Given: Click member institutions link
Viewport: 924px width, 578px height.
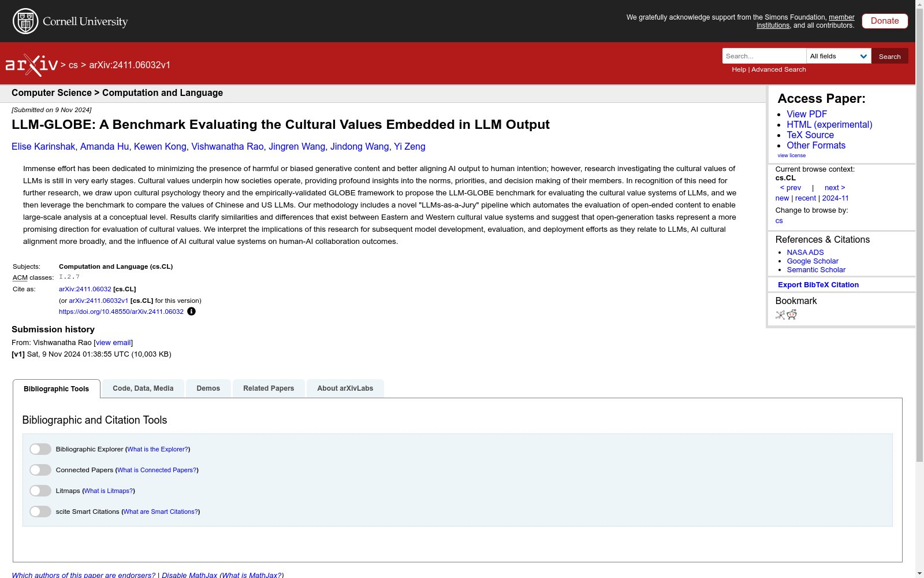Looking at the screenshot, I should (x=806, y=21).
